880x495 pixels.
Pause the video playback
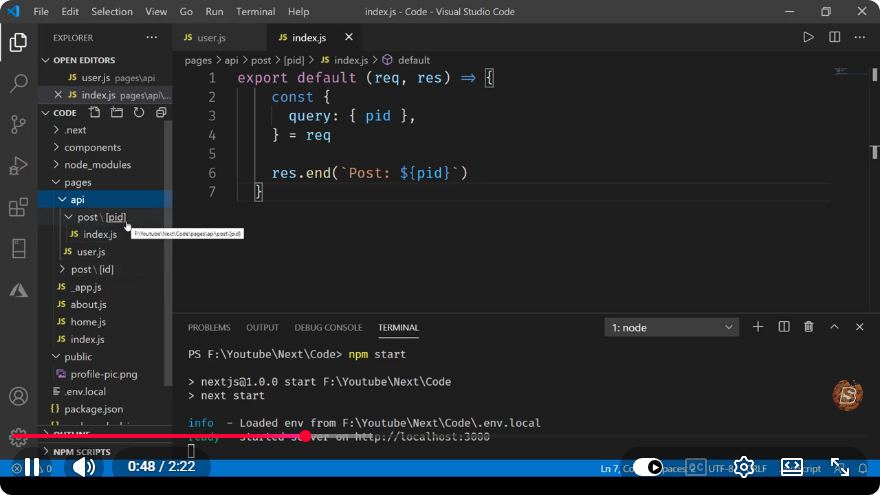[x=32, y=466]
